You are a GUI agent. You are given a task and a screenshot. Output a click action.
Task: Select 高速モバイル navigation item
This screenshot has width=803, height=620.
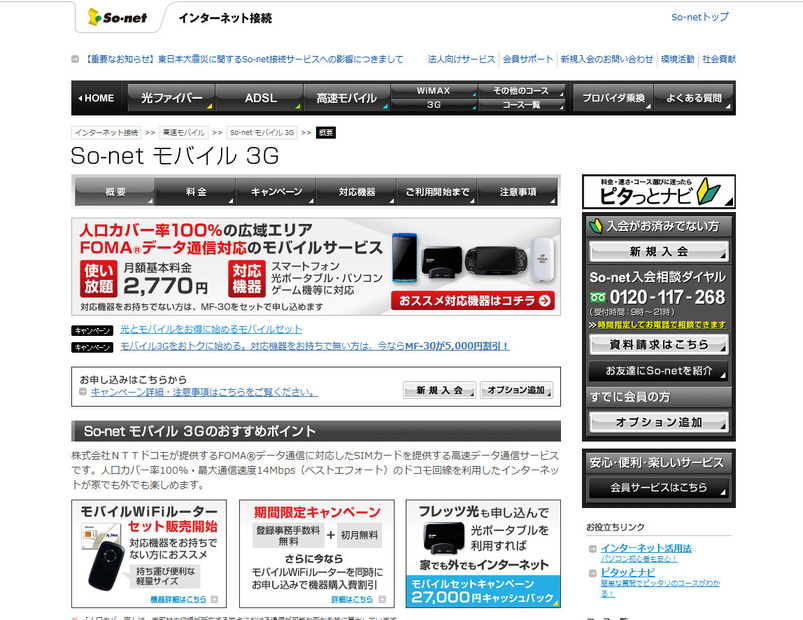(347, 98)
